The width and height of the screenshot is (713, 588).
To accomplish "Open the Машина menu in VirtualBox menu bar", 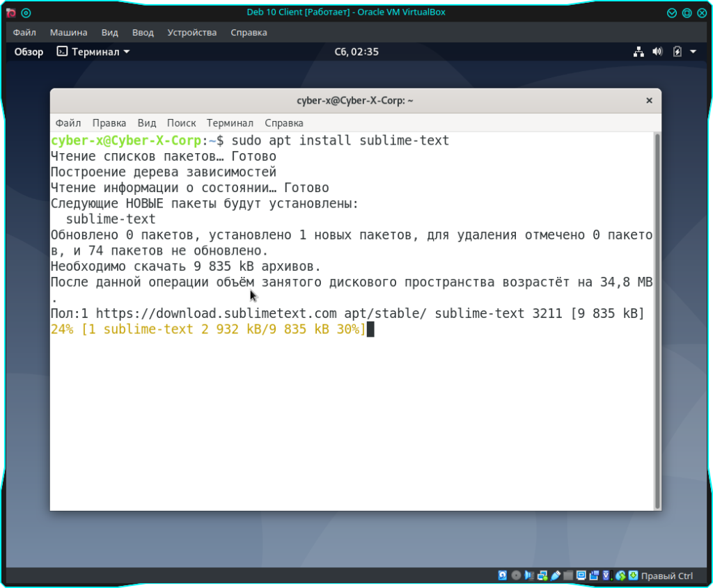I will 68,33.
